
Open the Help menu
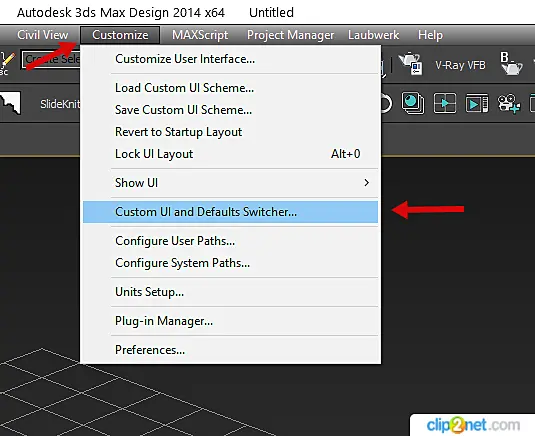(430, 35)
